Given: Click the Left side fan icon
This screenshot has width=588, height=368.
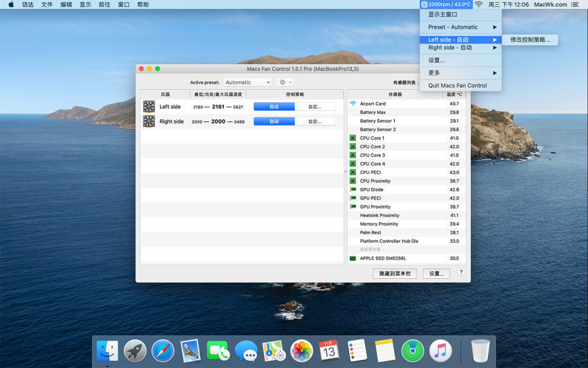Looking at the screenshot, I should coord(149,106).
